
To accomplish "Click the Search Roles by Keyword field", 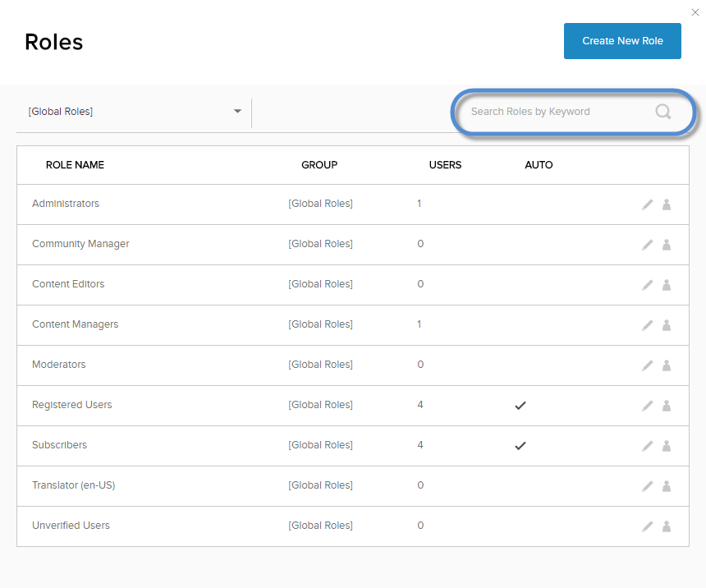I will pos(558,112).
